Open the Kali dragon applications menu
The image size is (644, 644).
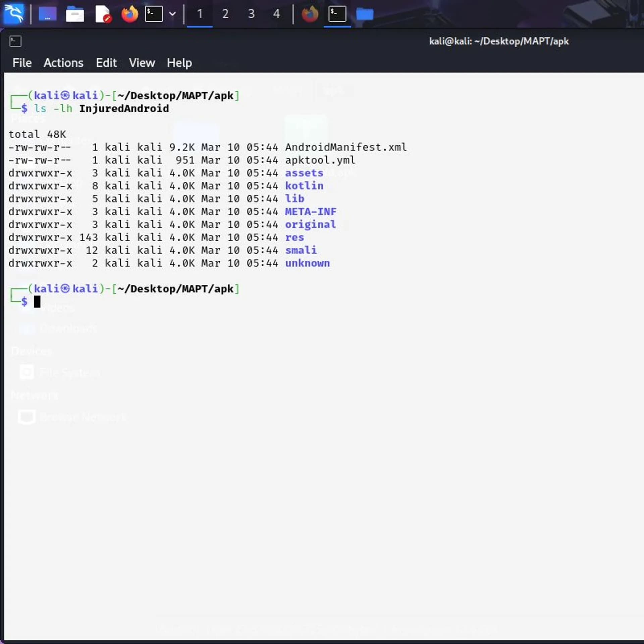coord(14,14)
